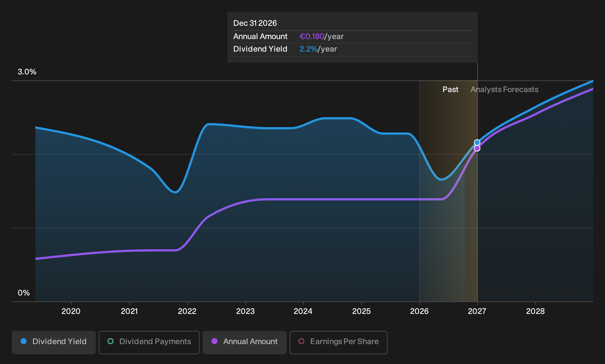Screen dimensions: 605x364
Task: Click the 0% y-axis label
Action: pyautogui.click(x=24, y=293)
